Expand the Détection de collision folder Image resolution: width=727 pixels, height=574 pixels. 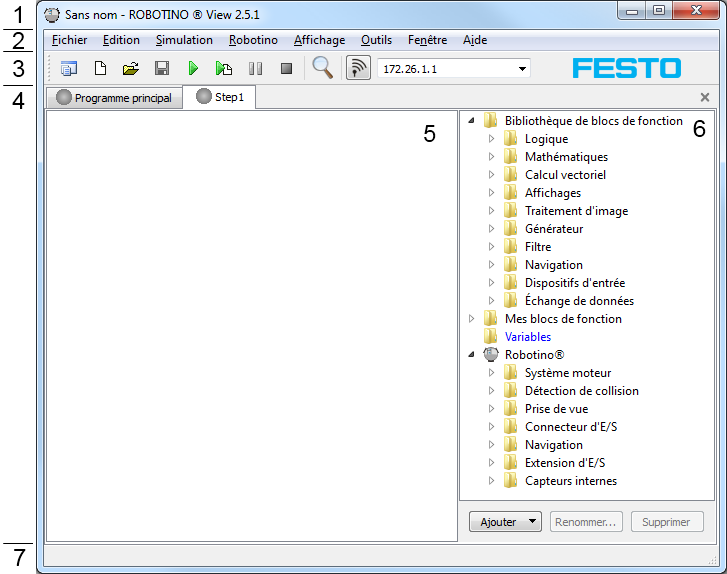tap(491, 390)
